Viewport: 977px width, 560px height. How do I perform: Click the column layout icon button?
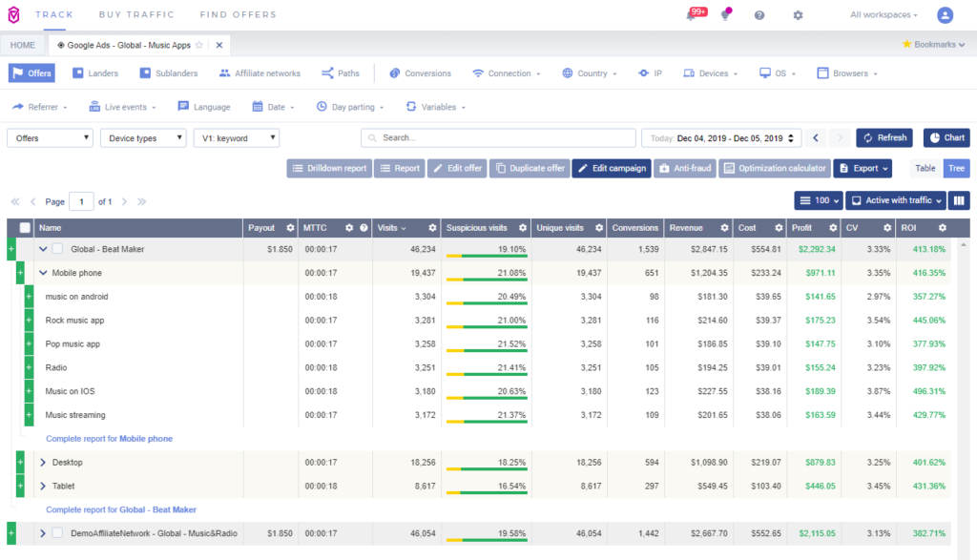(x=960, y=200)
